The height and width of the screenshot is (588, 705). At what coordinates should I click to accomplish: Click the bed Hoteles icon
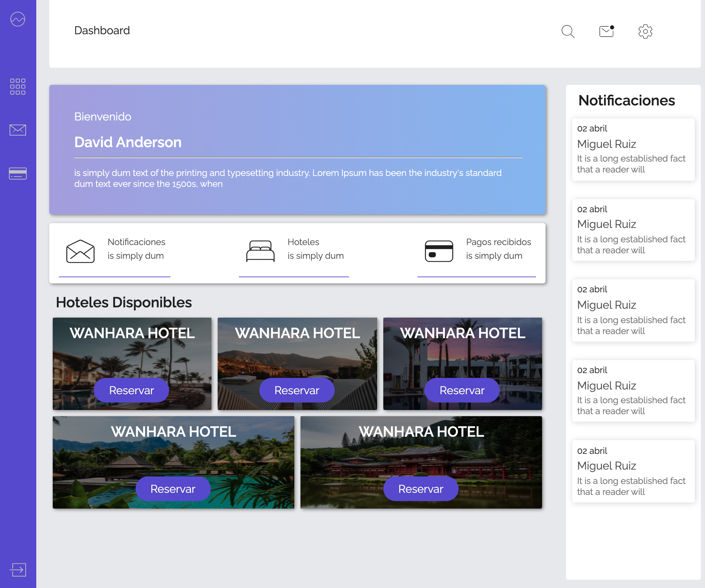tap(260, 251)
